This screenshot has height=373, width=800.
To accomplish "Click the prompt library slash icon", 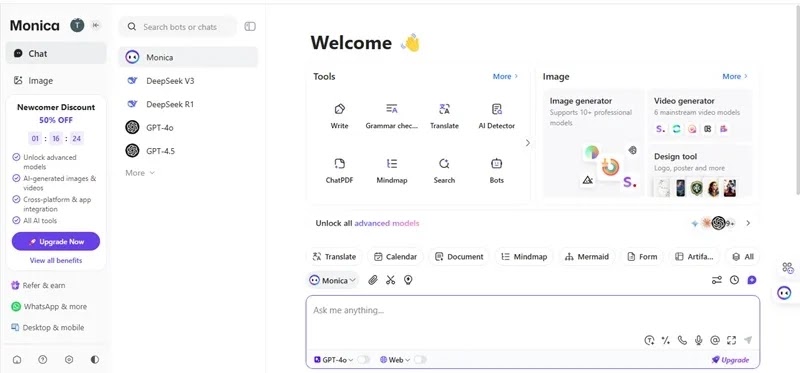I will (x=665, y=340).
